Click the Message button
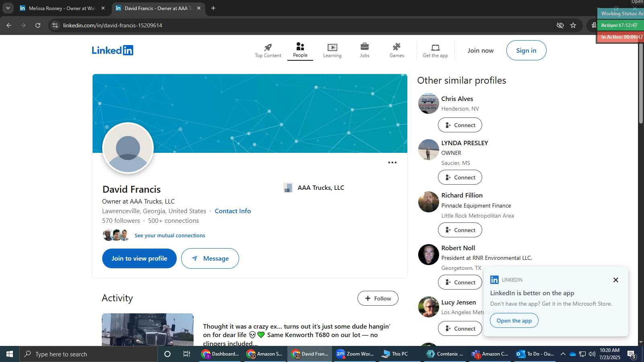The height and width of the screenshot is (362, 644). [210, 258]
